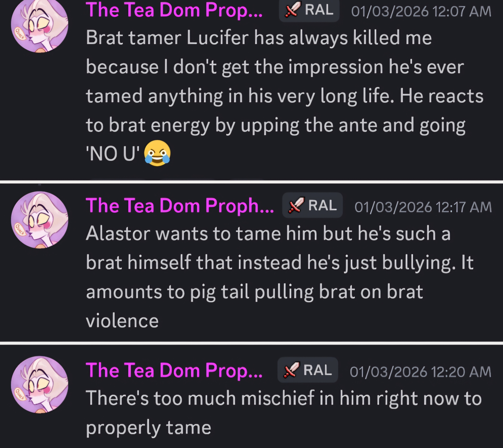Click the 01/03/2026 12:07 AM timestamp
Viewport: 503px width, 448px height.
(421, 11)
